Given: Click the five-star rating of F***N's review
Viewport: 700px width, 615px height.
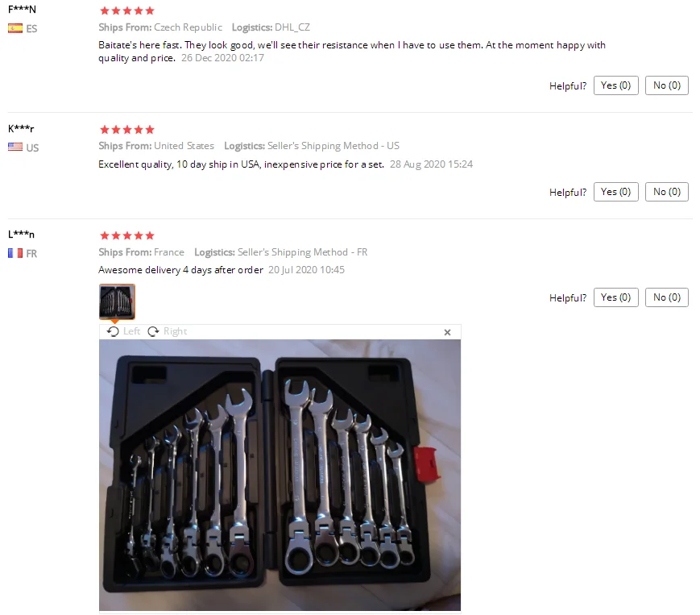Looking at the screenshot, I should (x=127, y=10).
